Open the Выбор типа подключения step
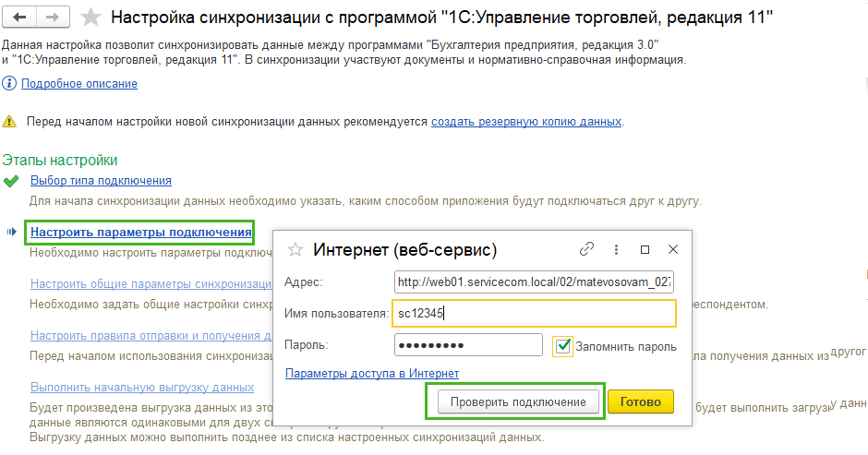The height and width of the screenshot is (455, 868). (101, 181)
